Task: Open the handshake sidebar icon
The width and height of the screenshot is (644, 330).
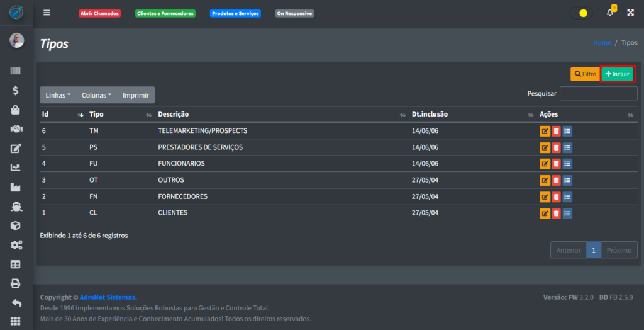Action: (16, 129)
